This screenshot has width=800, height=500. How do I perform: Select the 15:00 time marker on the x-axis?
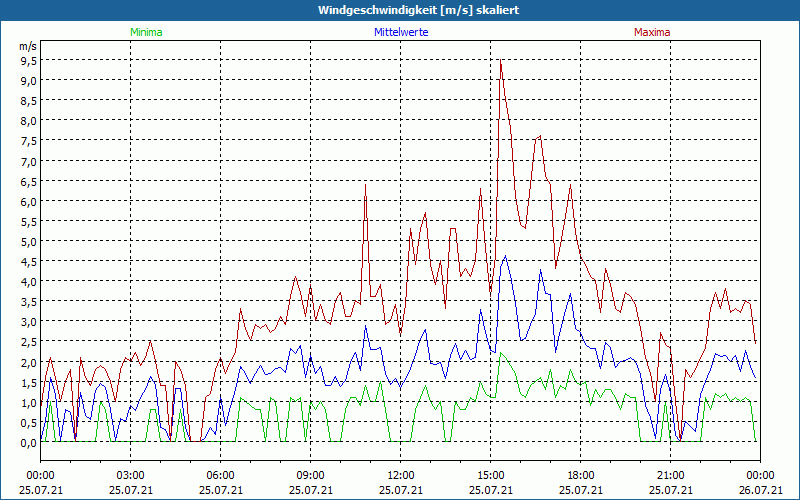[491, 475]
